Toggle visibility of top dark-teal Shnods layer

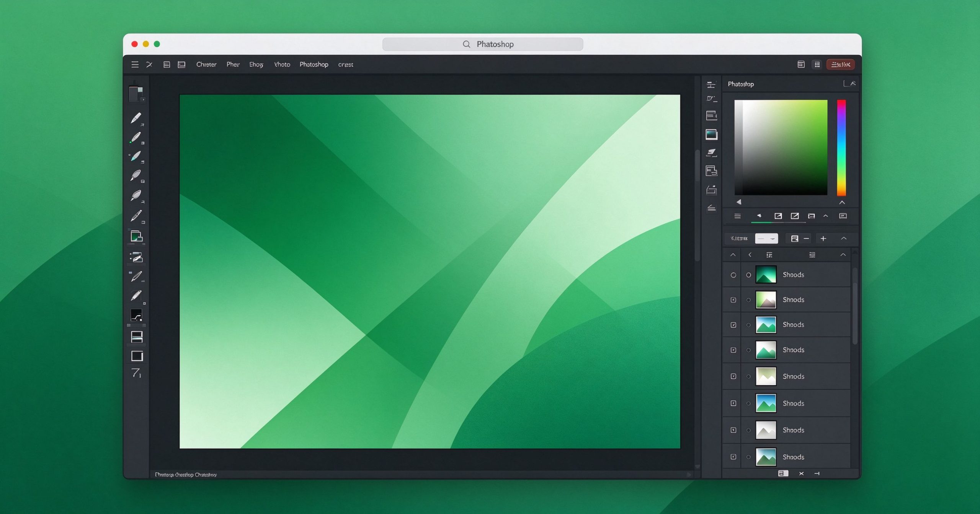click(x=733, y=275)
